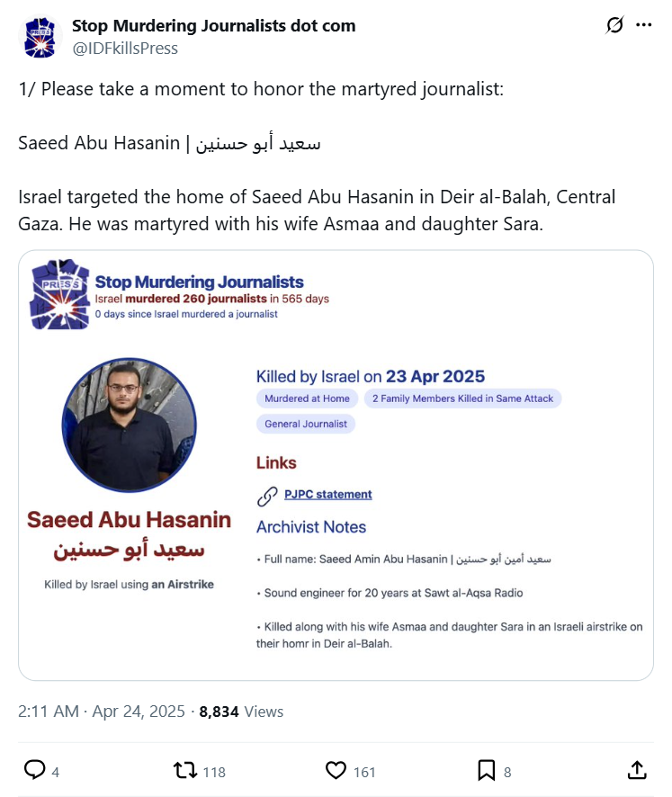Click the "Stop Murdering Journalists" card heading
This screenshot has height=797, width=672.
point(199,282)
